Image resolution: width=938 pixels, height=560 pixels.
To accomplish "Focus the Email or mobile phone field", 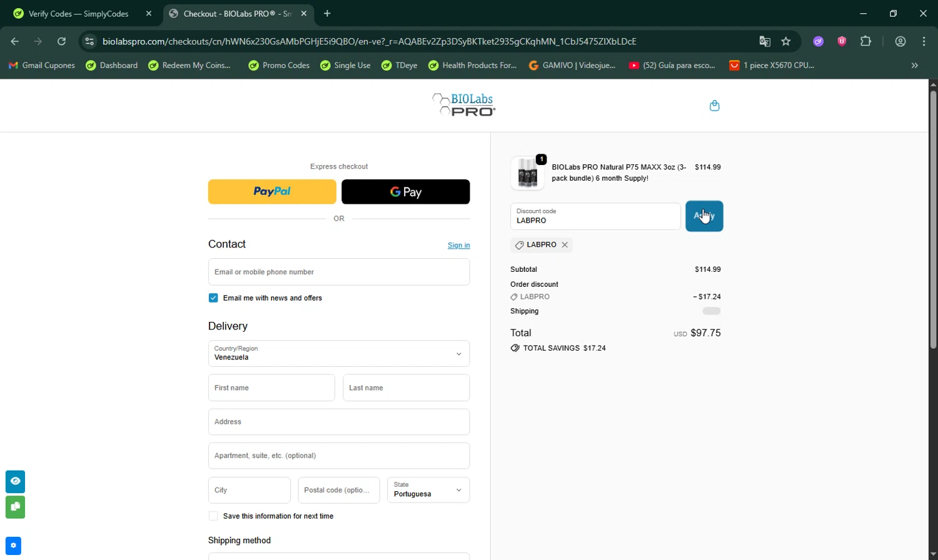I will click(x=339, y=272).
